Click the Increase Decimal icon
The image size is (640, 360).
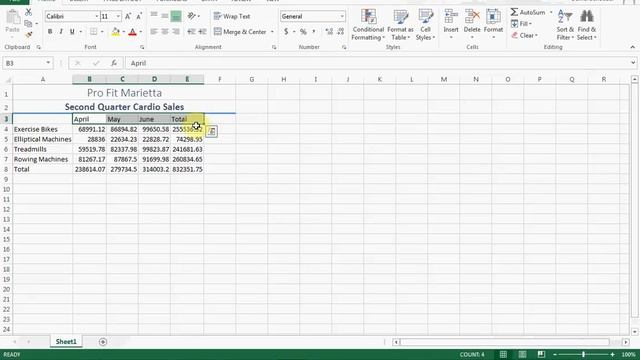(329, 31)
